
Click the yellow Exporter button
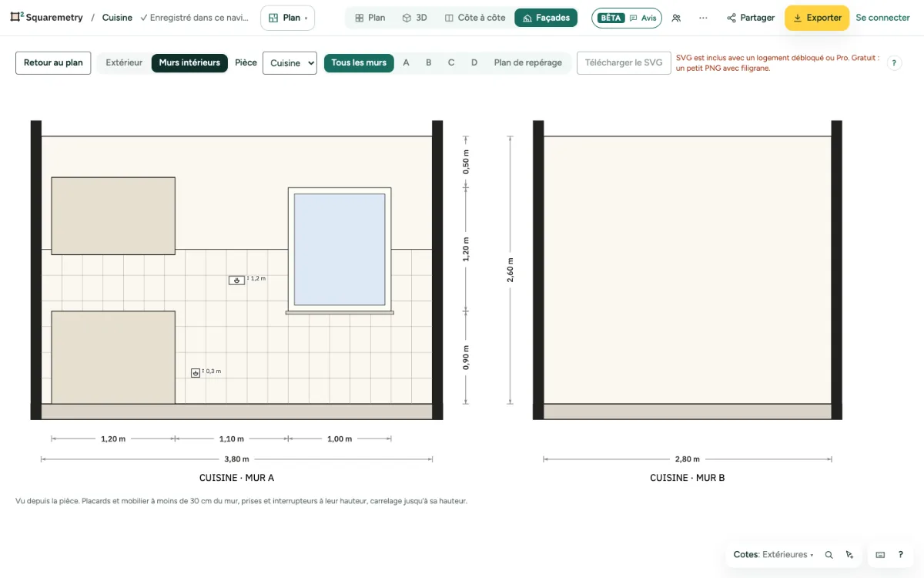[x=817, y=18]
